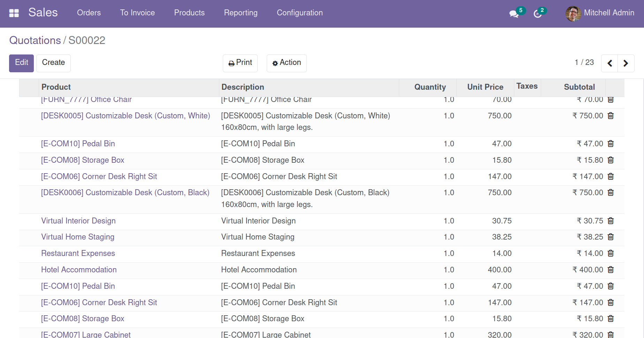The image size is (644, 338).
Task: Click the Edit button
Action: point(21,63)
